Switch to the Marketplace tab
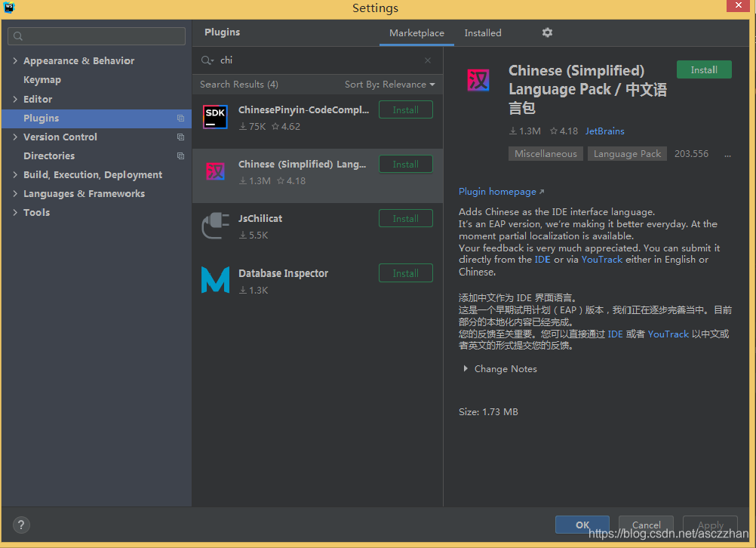756x548 pixels. [x=416, y=32]
